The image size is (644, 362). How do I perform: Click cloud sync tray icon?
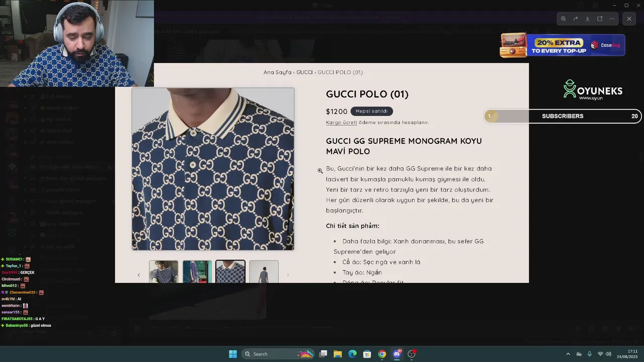click(579, 354)
